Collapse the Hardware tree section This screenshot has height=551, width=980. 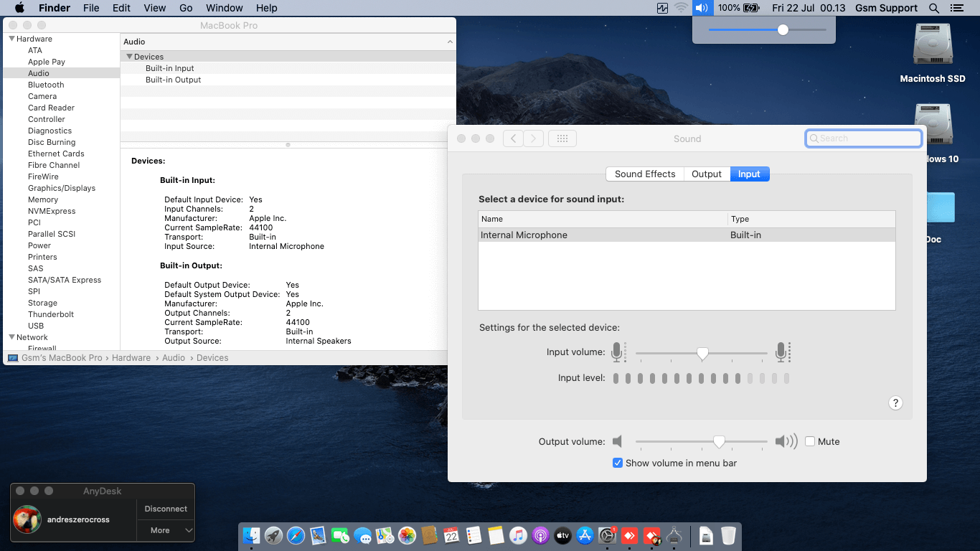12,39
